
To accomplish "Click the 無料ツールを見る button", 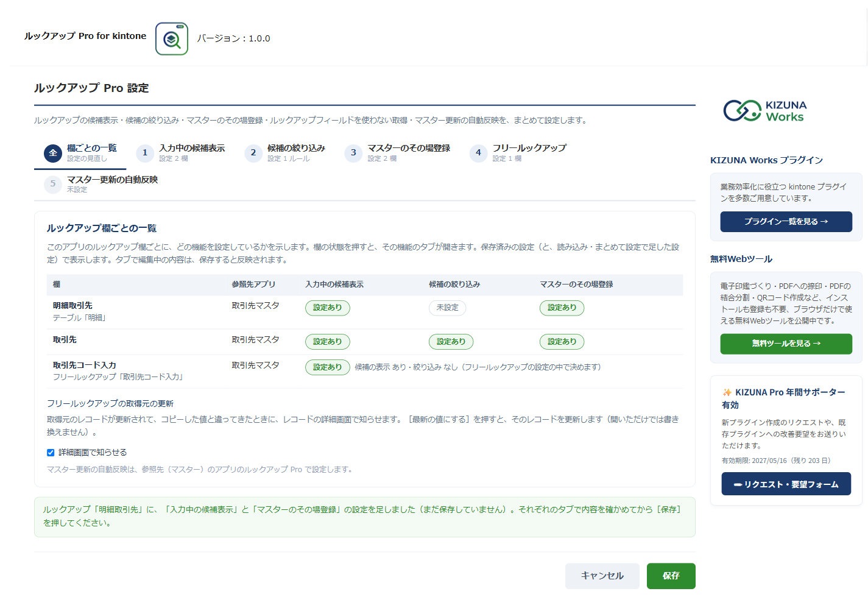I will pos(786,344).
